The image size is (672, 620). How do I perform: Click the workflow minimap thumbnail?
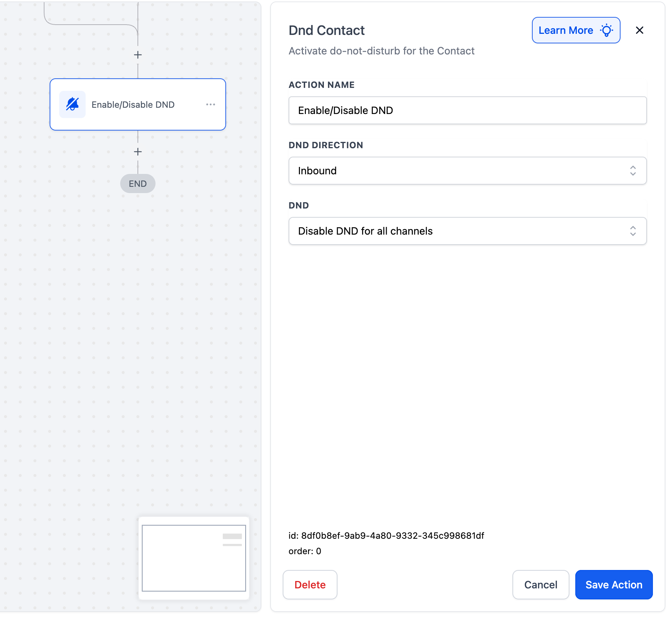coord(194,558)
